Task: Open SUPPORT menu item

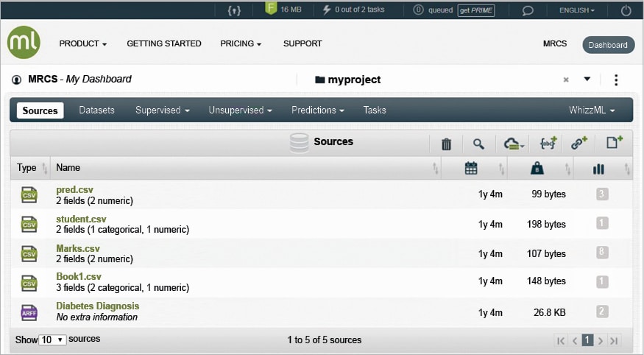Action: point(302,43)
